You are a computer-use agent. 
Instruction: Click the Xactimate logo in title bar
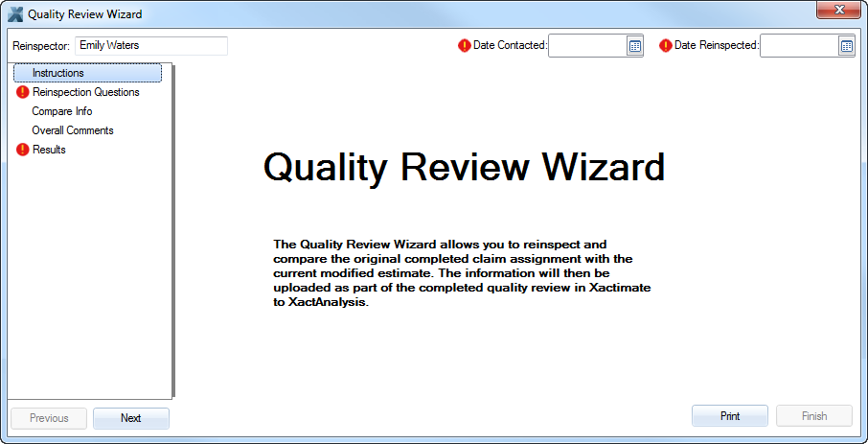pyautogui.click(x=15, y=13)
